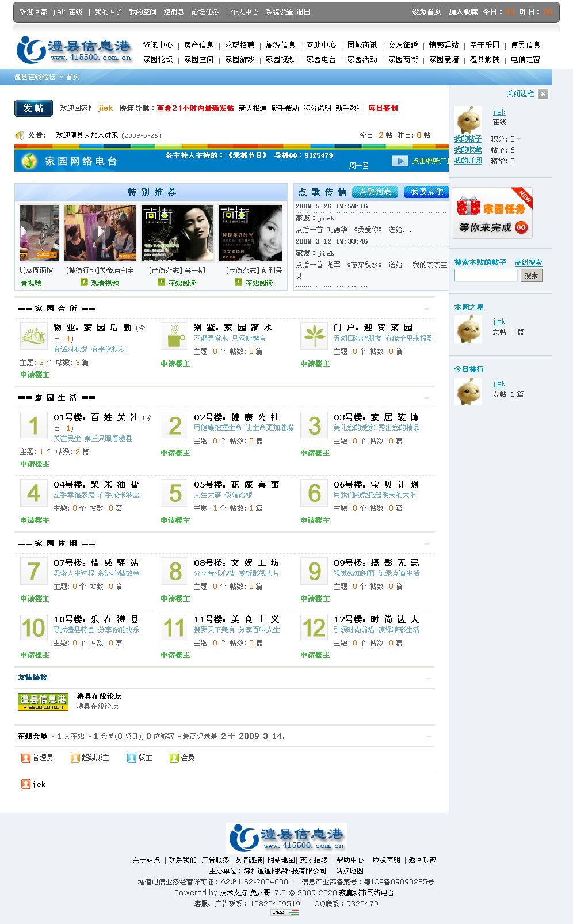Collapse the 家园生活 section
Screen dimensions: 573x924
point(427,398)
